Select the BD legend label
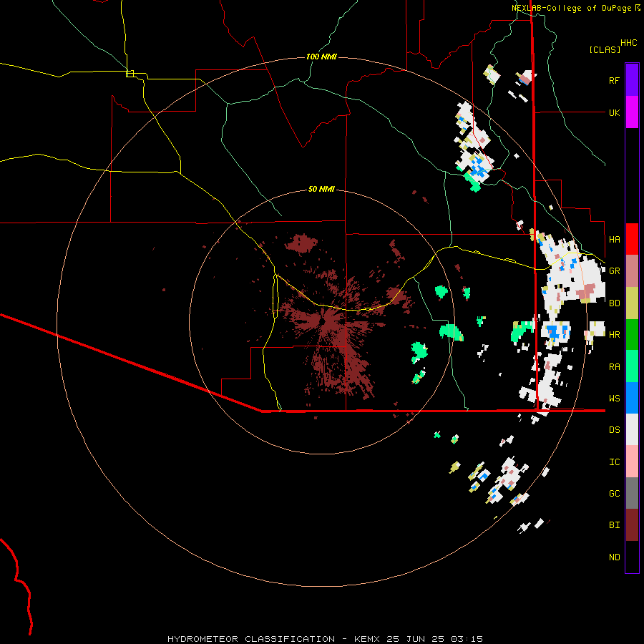The image size is (644, 644). [614, 303]
